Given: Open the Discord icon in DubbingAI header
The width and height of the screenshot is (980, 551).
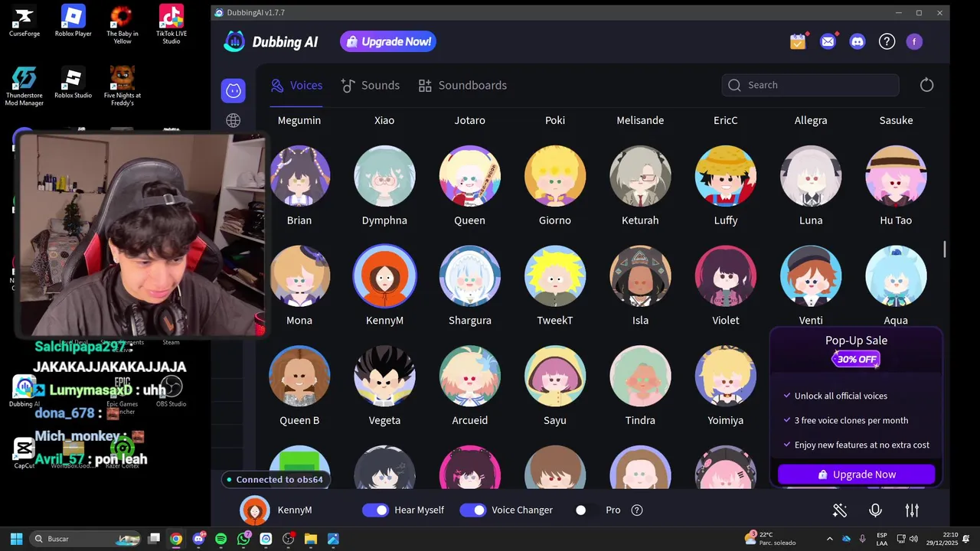Looking at the screenshot, I should [x=857, y=41].
